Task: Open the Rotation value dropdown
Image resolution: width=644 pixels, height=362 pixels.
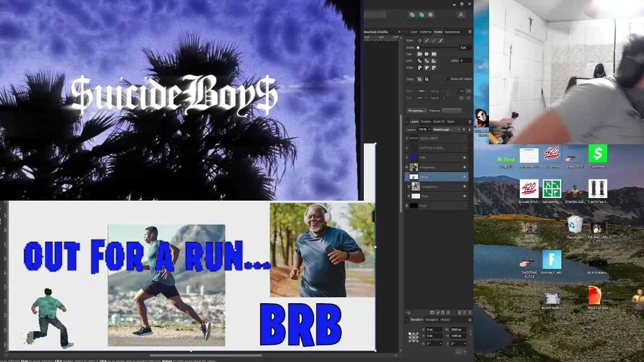Action: pos(441,343)
